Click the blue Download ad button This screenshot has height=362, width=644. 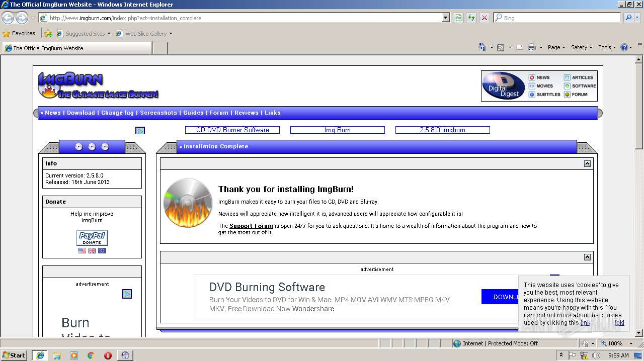tap(500, 297)
